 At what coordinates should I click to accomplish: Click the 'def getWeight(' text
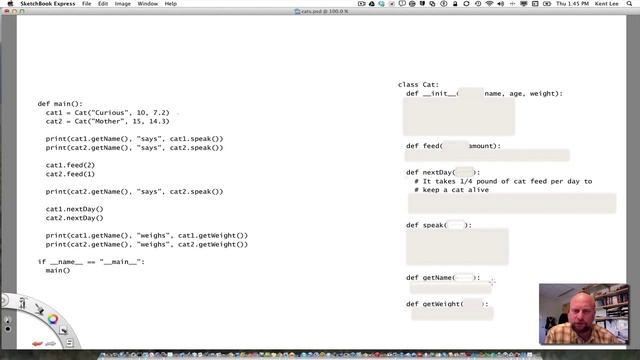[x=434, y=304]
